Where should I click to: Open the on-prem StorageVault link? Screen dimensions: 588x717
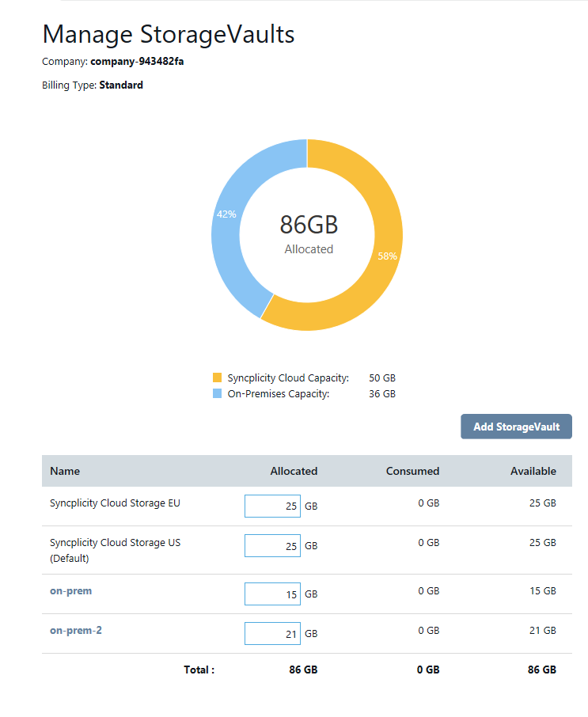point(71,591)
